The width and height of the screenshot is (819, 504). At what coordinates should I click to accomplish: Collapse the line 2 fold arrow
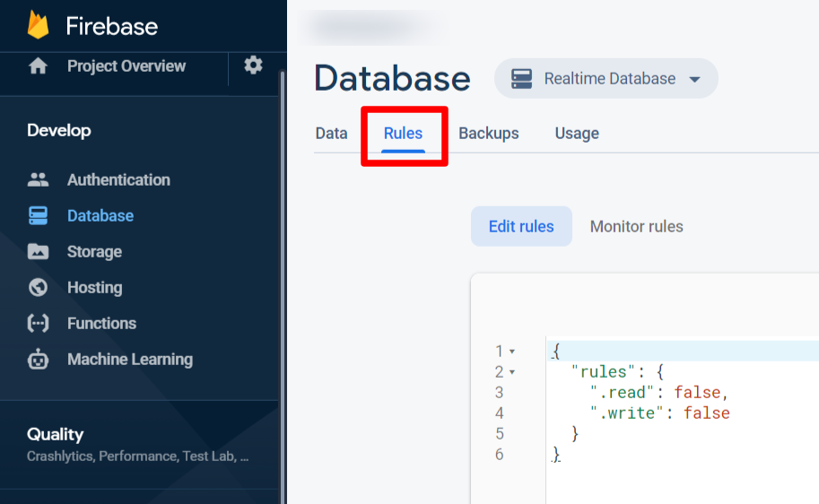tap(512, 372)
